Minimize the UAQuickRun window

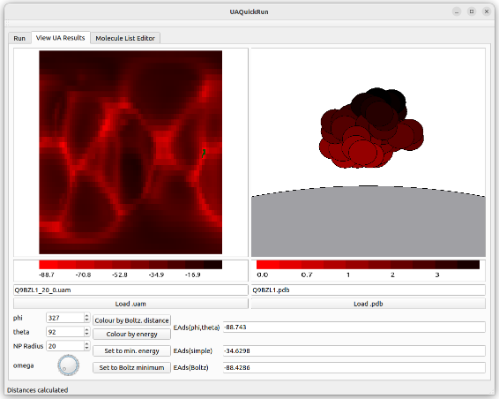[x=457, y=12]
